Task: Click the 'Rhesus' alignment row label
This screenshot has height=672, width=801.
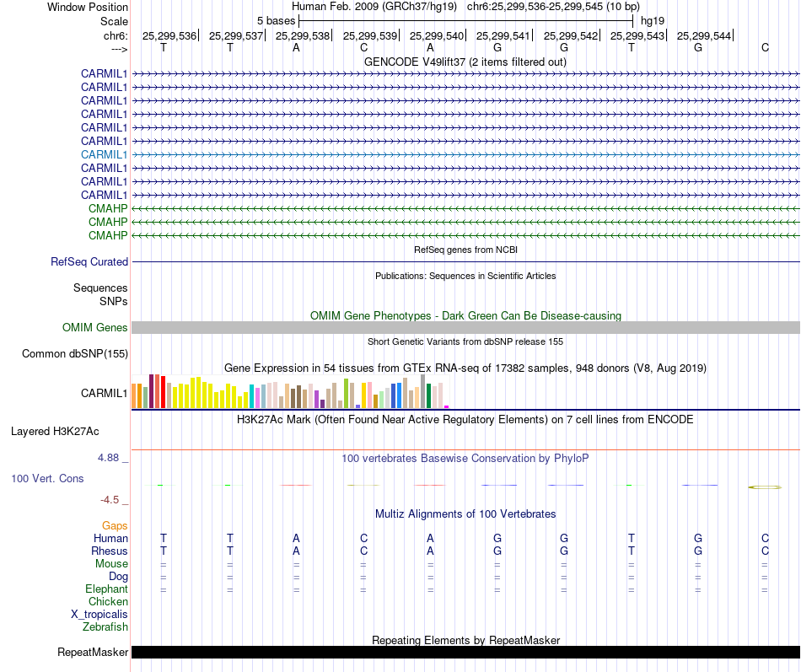Action: 110,551
